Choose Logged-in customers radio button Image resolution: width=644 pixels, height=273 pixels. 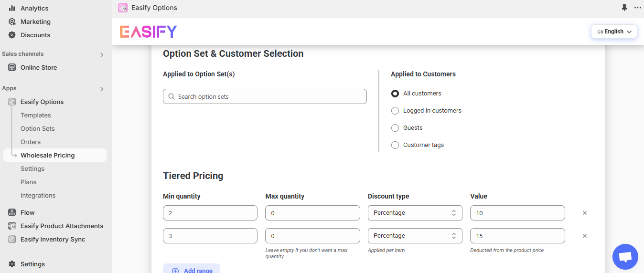(x=395, y=111)
